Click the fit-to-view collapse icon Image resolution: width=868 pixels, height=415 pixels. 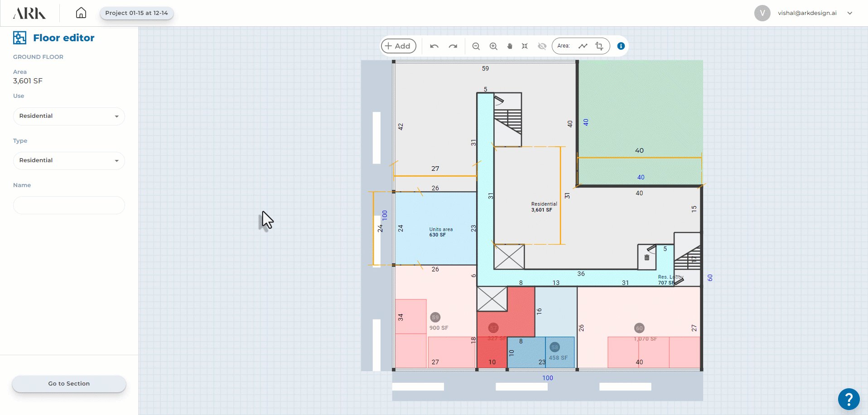point(525,46)
